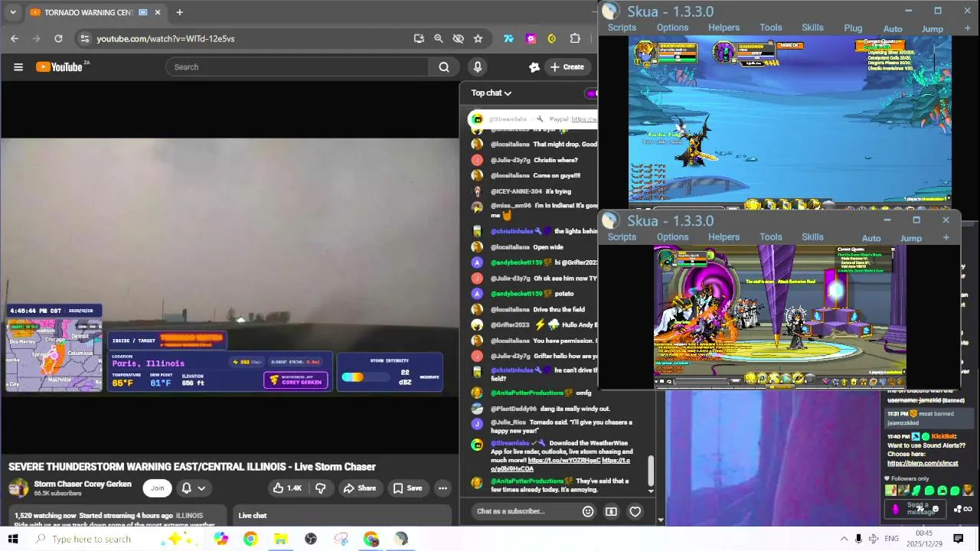Viewport: 980px width, 551px height.
Task: Share the live stream video
Action: pos(360,488)
